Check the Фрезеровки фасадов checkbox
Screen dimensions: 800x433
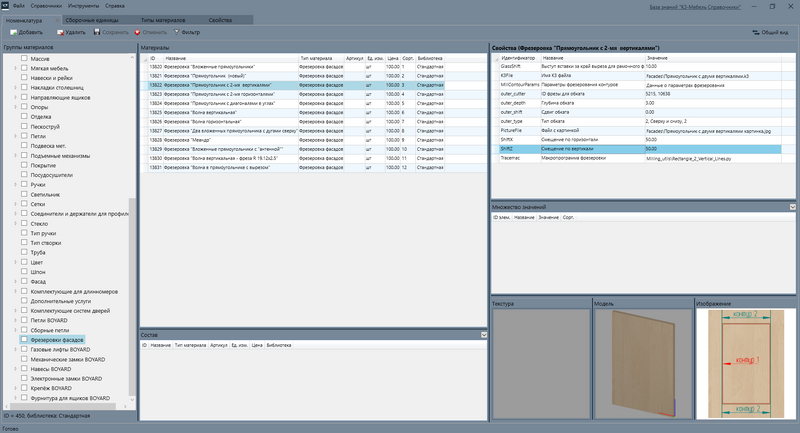click(x=24, y=339)
